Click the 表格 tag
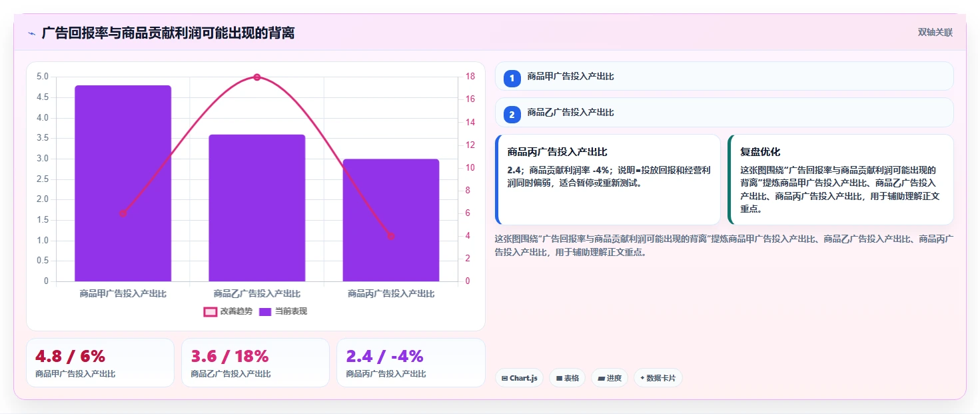 pyautogui.click(x=567, y=378)
